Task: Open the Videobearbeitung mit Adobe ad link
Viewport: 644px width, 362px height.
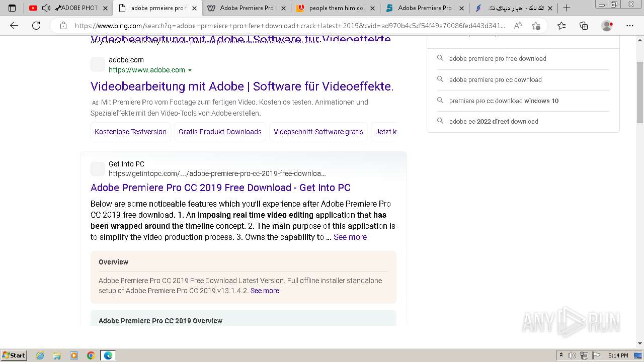Action: 242,86
